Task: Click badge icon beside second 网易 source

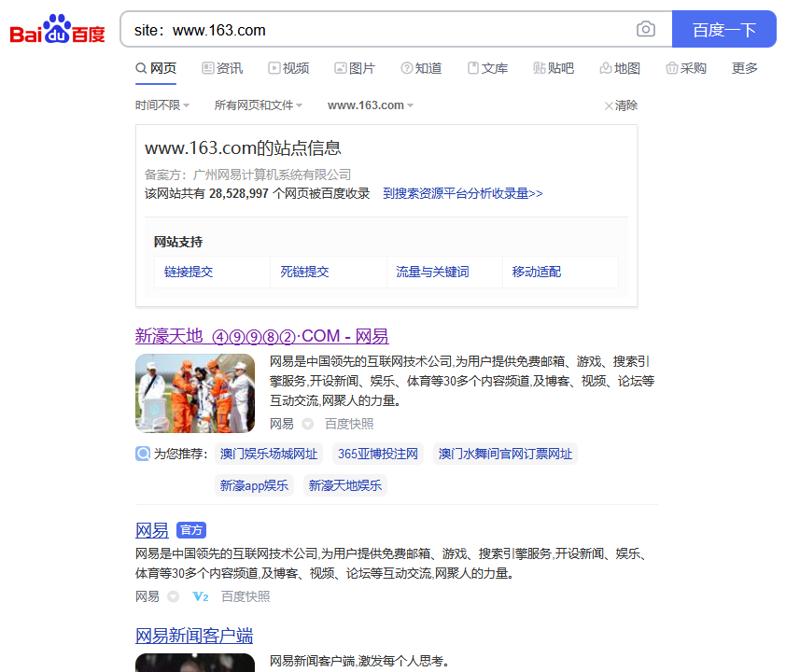Action: coord(173,596)
